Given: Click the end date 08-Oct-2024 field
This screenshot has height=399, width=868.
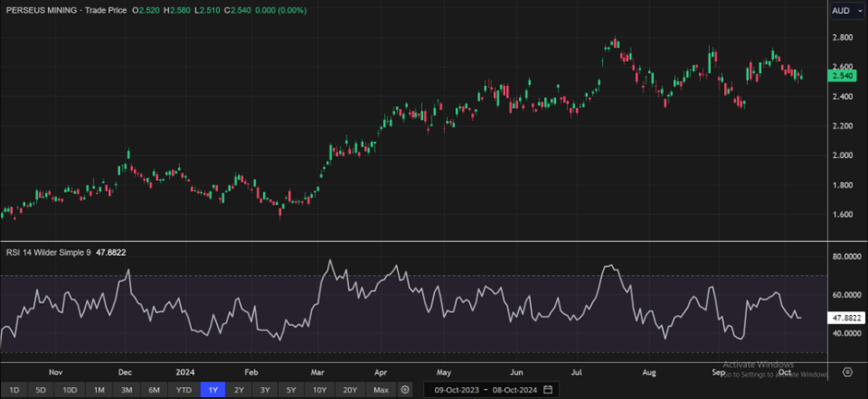Looking at the screenshot, I should click(x=513, y=390).
